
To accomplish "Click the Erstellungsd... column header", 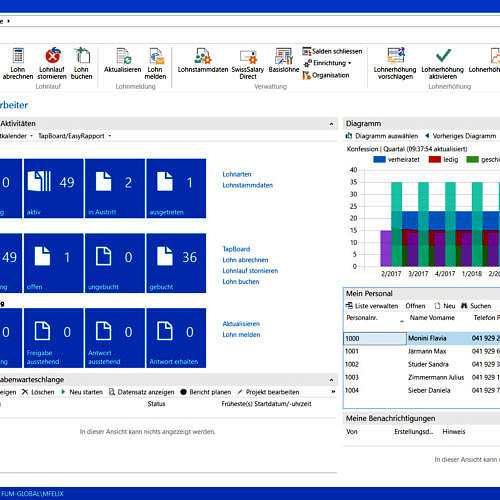I will coord(414,432).
